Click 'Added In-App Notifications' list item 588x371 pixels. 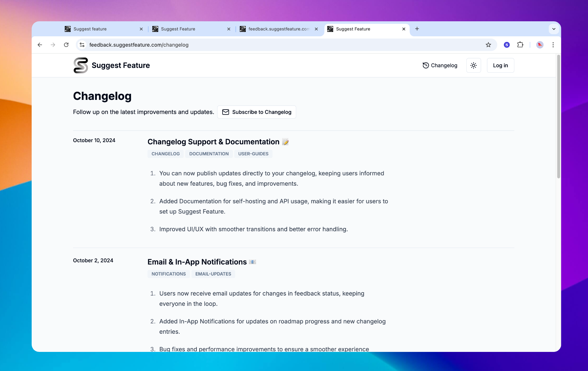pyautogui.click(x=272, y=327)
